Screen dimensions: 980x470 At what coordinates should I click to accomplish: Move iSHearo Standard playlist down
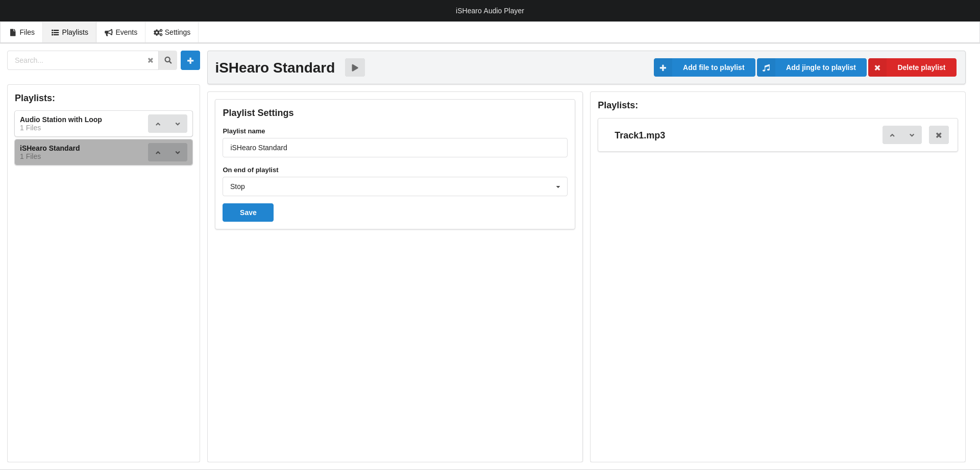click(178, 152)
